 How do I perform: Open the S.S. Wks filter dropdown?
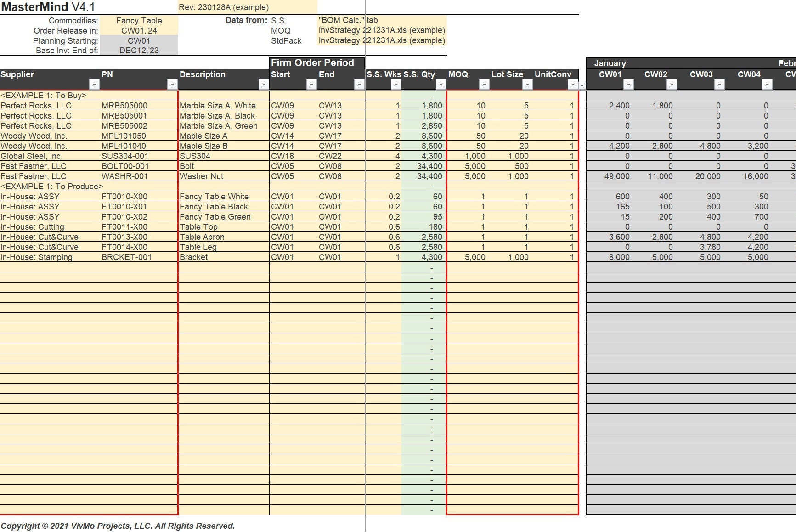pos(395,84)
